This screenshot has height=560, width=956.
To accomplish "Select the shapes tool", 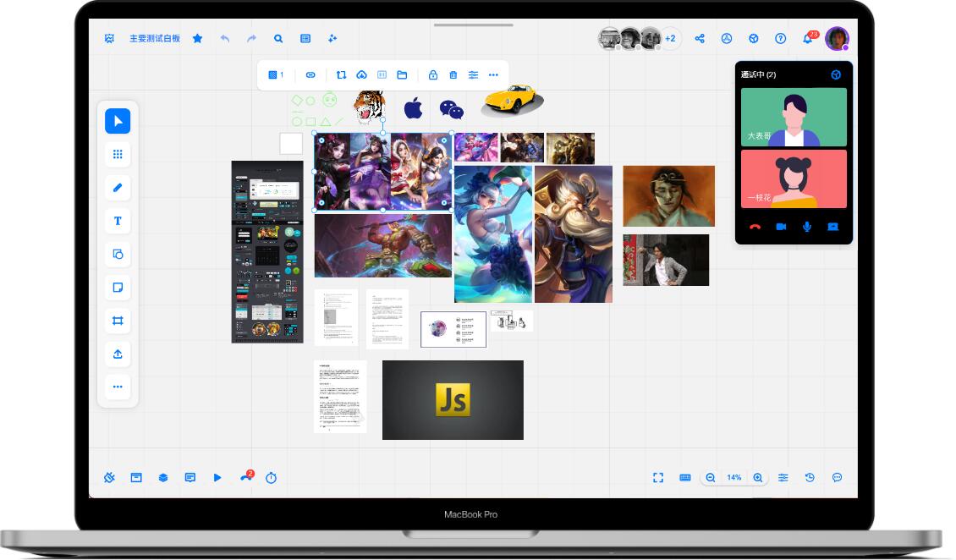I will pyautogui.click(x=118, y=255).
